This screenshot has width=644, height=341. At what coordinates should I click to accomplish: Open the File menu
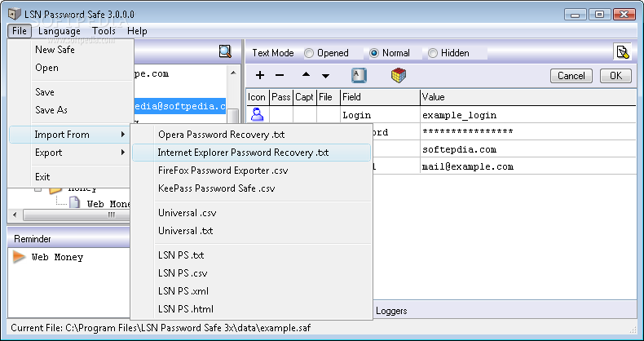(20, 31)
